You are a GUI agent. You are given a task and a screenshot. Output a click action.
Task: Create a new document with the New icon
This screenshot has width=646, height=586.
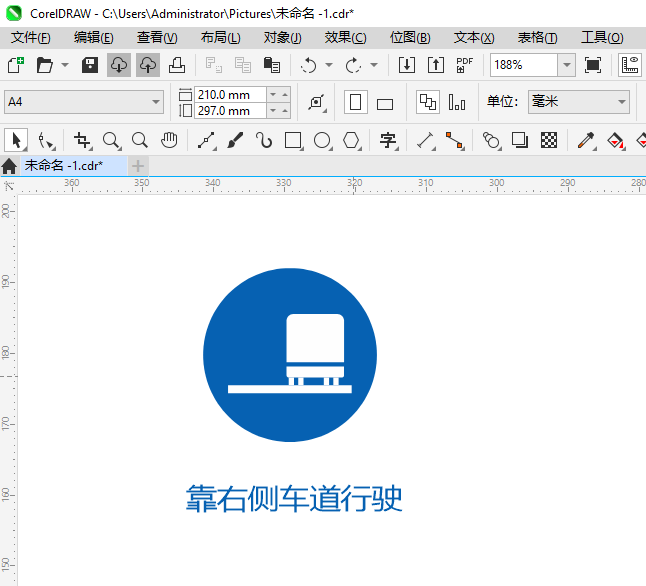(16, 65)
